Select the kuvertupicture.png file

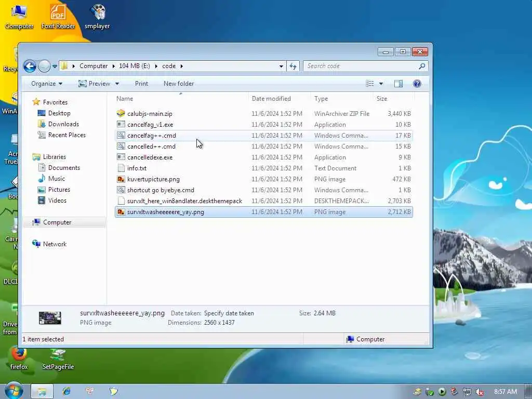point(263,179)
